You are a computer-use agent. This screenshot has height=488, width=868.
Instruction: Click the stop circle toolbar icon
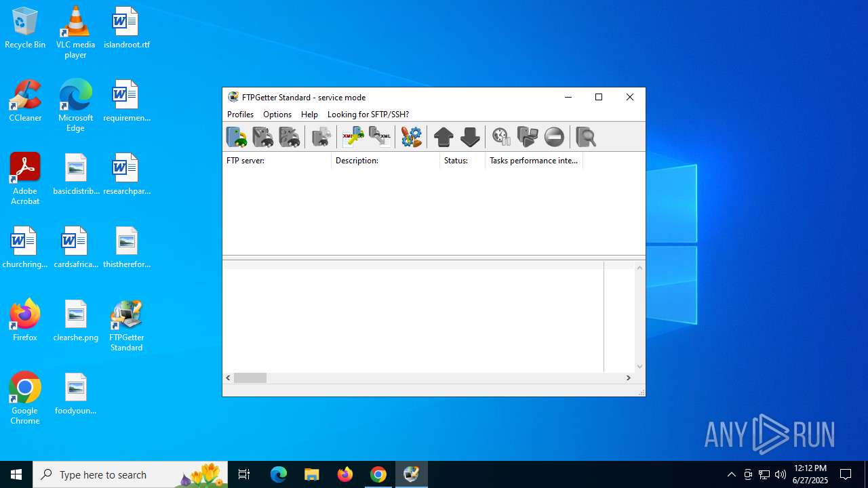point(554,137)
